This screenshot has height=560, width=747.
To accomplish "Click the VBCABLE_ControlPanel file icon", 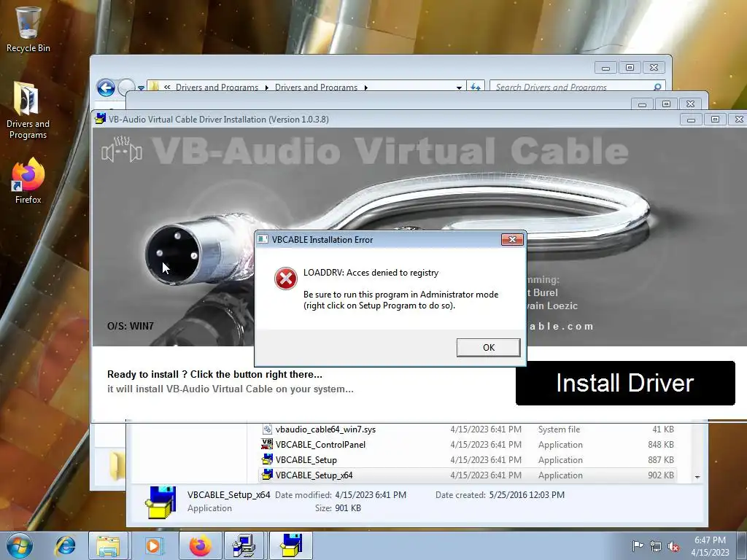I will 267,444.
